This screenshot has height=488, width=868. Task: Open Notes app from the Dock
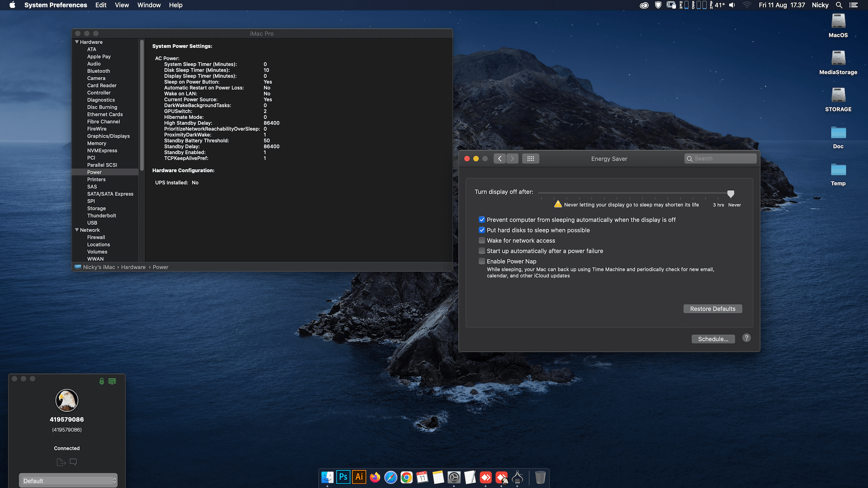click(438, 477)
